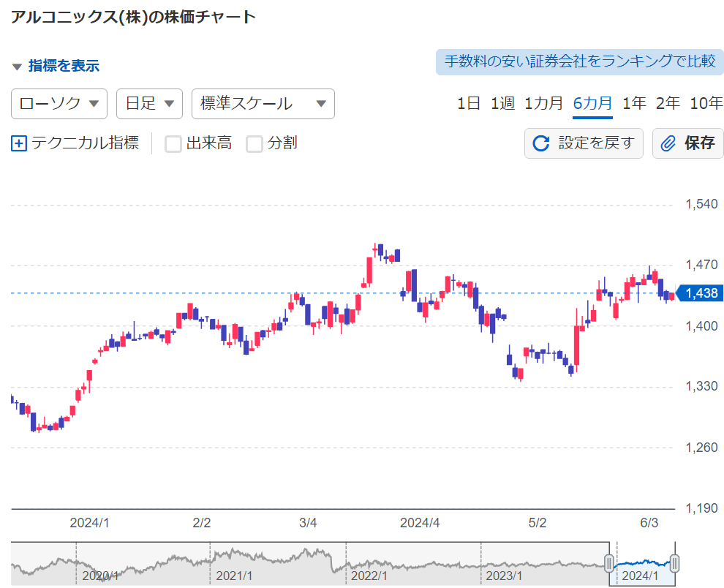The image size is (724, 588).
Task: Click the 1,438 current price label
Action: (698, 293)
